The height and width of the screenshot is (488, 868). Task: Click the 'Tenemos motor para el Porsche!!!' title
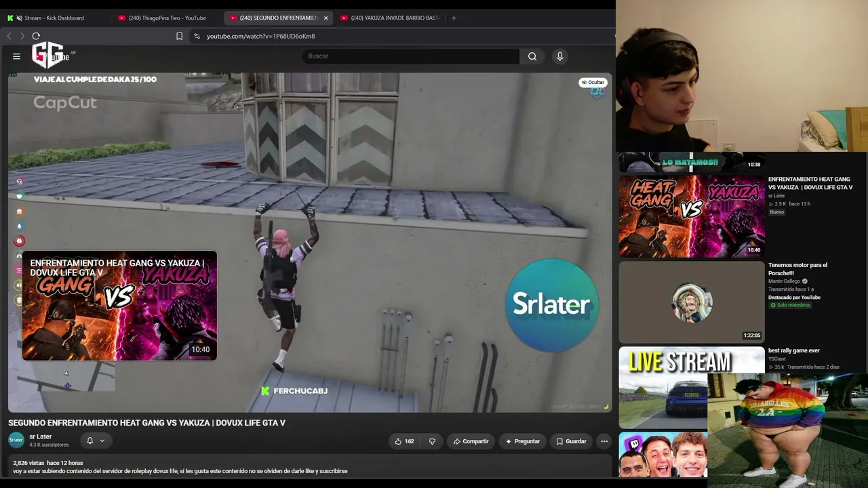(x=797, y=269)
